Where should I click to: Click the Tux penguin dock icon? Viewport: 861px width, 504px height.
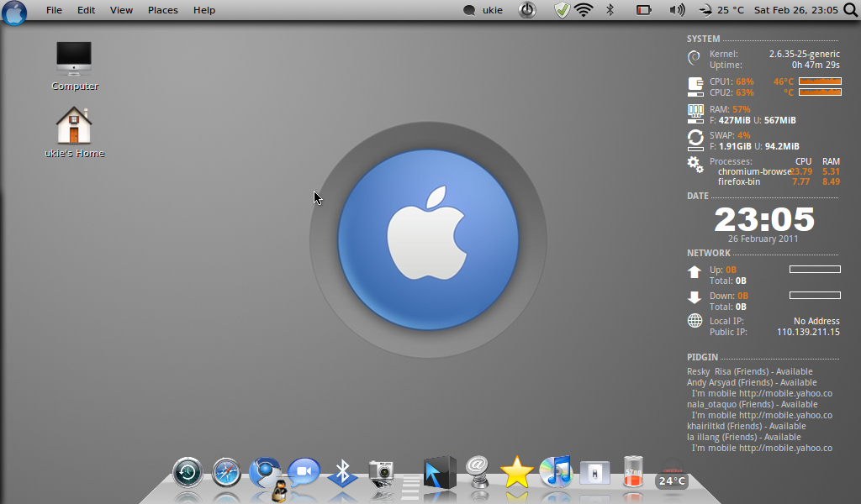coord(279,491)
